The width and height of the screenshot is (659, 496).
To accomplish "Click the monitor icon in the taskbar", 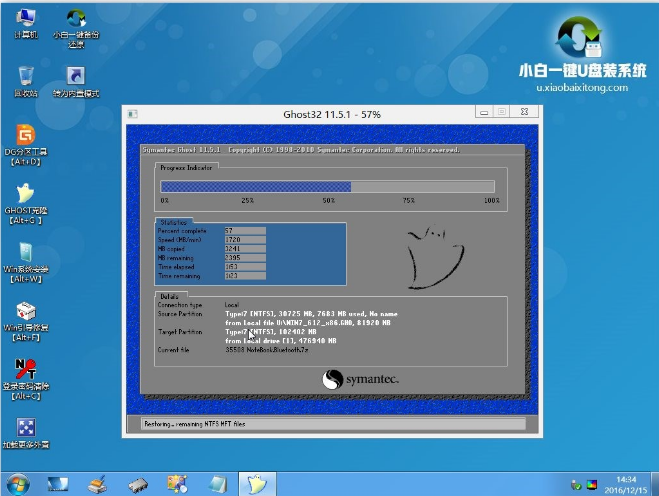I will coord(58,484).
